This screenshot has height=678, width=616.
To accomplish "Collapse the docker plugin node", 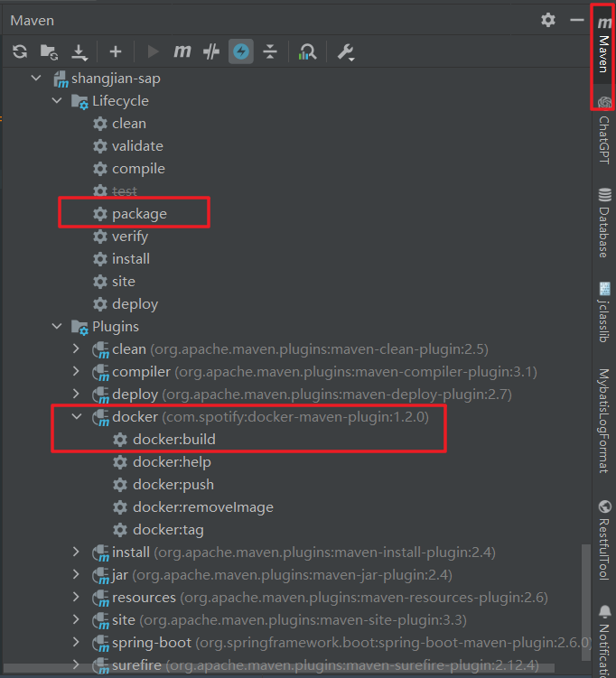I will pos(77,417).
